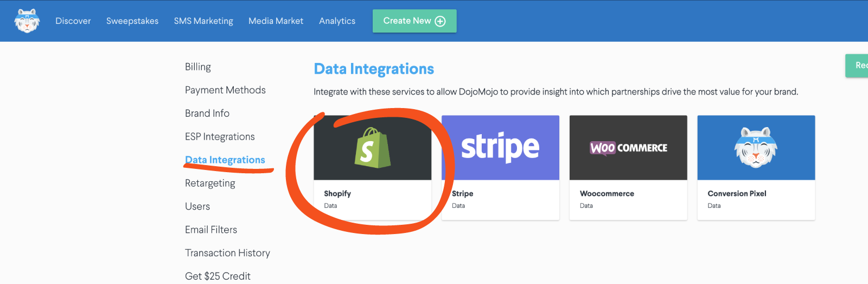Select Data Integrations in sidebar
Image resolution: width=868 pixels, height=284 pixels.
[x=225, y=160]
